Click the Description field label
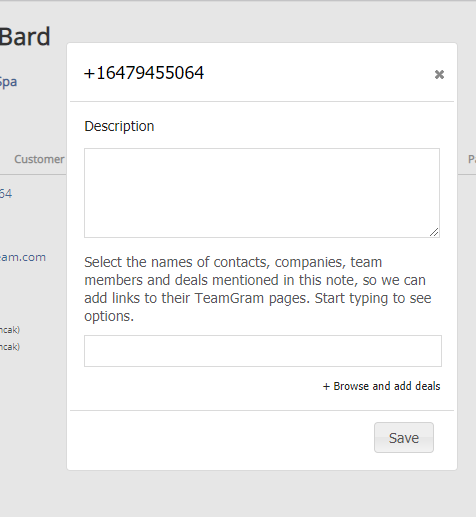 pyautogui.click(x=119, y=126)
